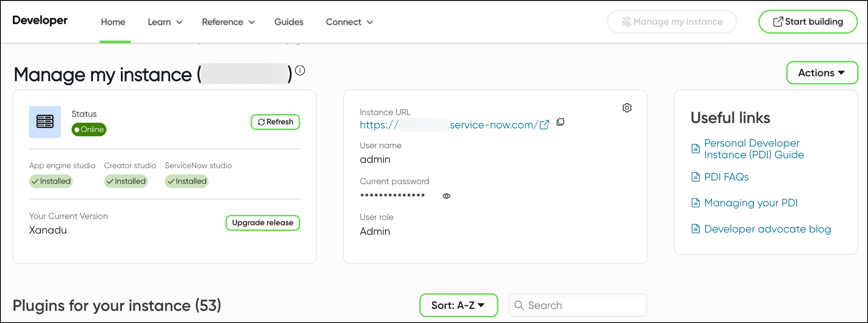This screenshot has height=323, width=868.
Task: Open the Sort: A-Z dropdown
Action: pos(458,305)
